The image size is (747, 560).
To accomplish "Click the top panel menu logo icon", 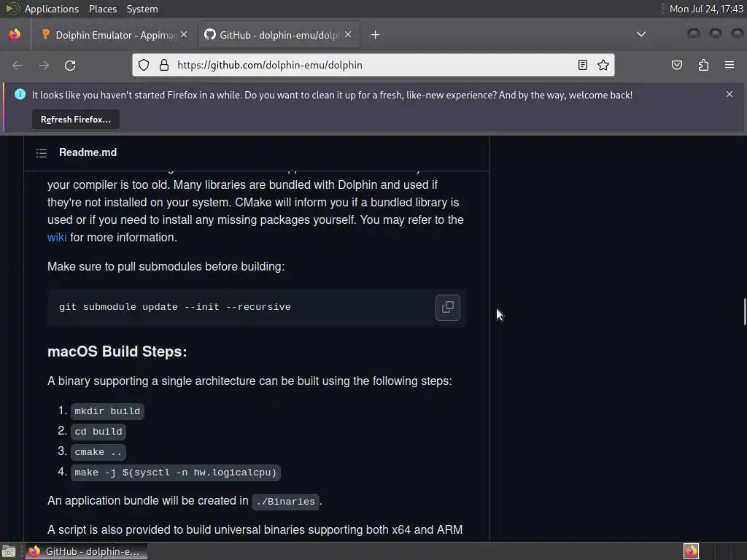I will tap(12, 9).
